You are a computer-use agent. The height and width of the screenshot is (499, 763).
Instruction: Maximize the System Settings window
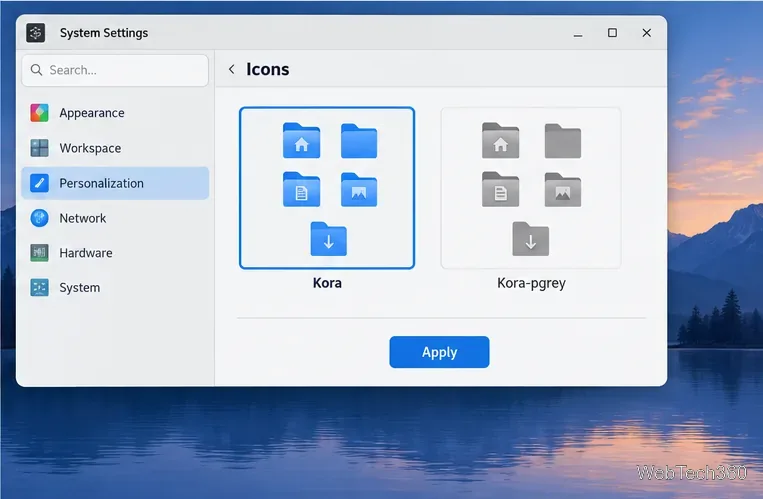(x=612, y=33)
